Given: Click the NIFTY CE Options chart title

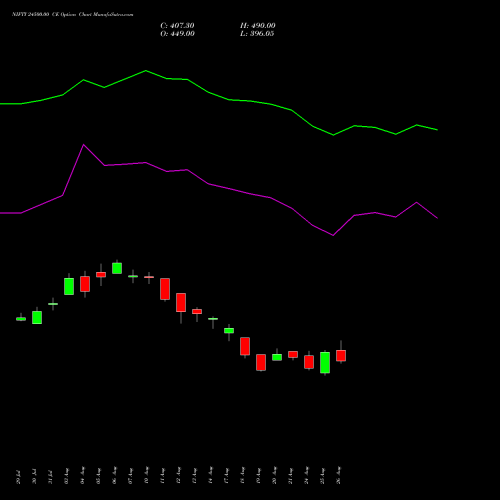Looking at the screenshot, I should pyautogui.click(x=73, y=14).
